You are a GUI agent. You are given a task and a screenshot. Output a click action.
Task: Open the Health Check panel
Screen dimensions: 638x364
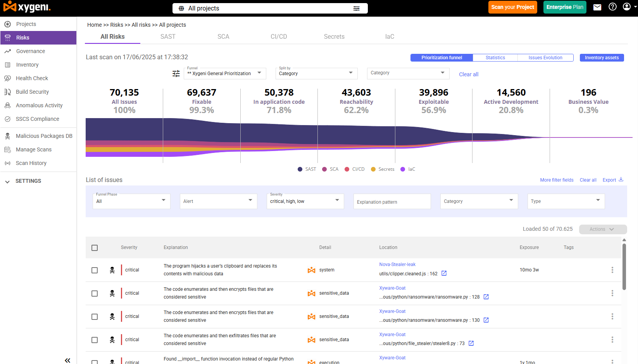[x=32, y=78]
